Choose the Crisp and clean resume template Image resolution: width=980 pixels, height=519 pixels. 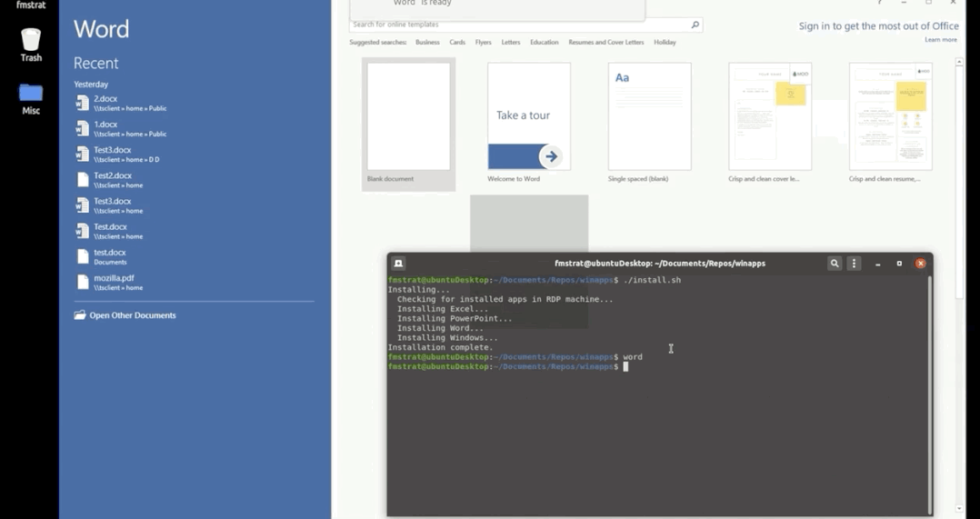coord(891,124)
